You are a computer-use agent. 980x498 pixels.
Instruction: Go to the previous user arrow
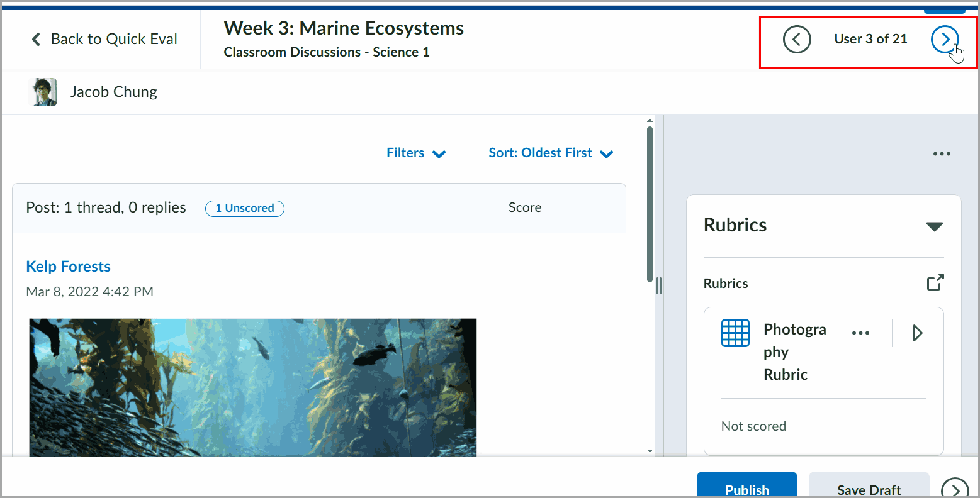point(797,40)
